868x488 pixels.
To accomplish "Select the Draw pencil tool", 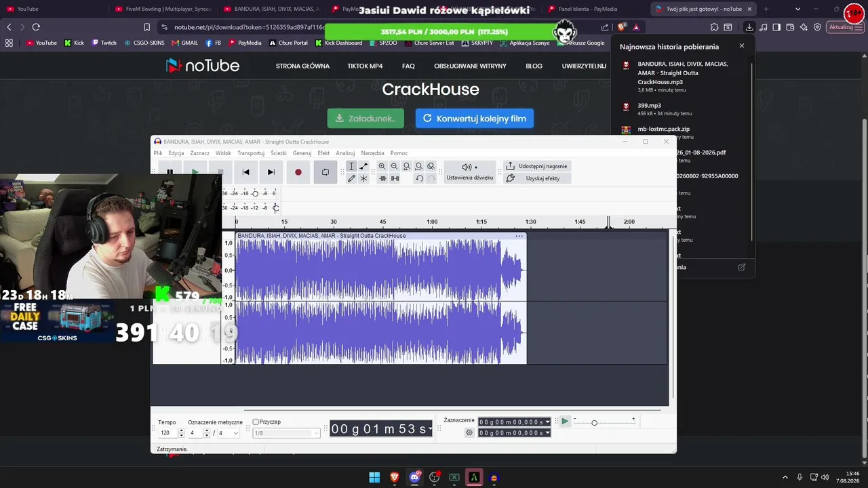I will coord(351,178).
